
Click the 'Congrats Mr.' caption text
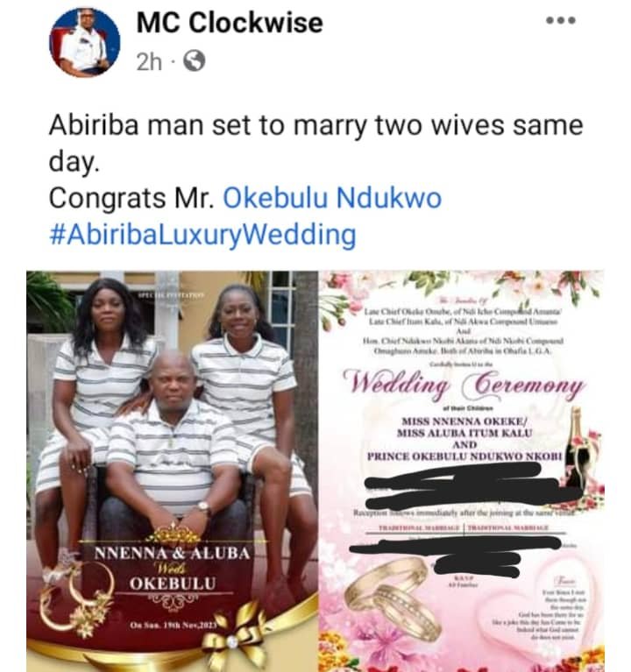click(131, 198)
